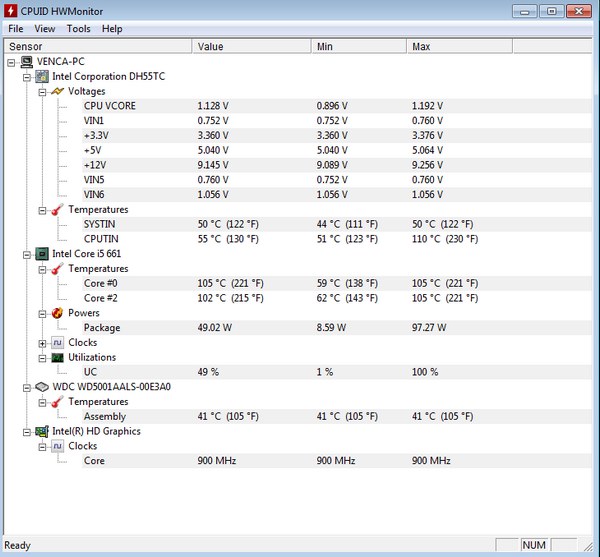Select the VIN1 voltage row
The height and width of the screenshot is (557, 600).
[x=337, y=121]
